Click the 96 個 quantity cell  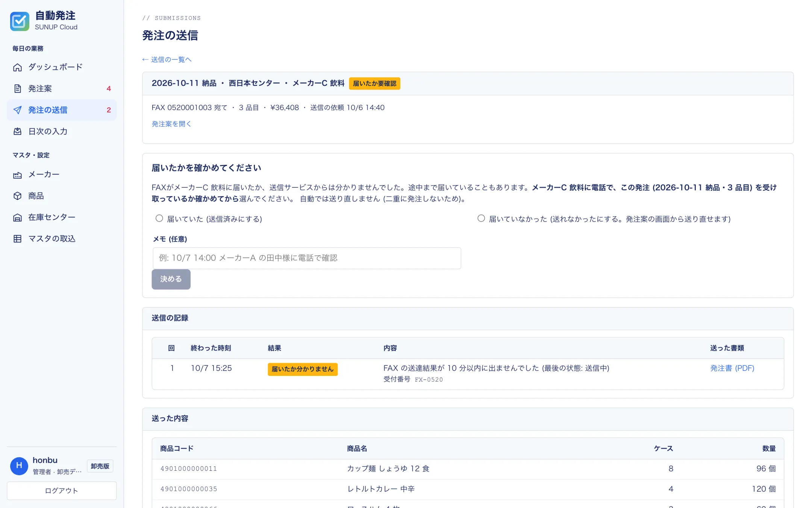click(x=766, y=469)
